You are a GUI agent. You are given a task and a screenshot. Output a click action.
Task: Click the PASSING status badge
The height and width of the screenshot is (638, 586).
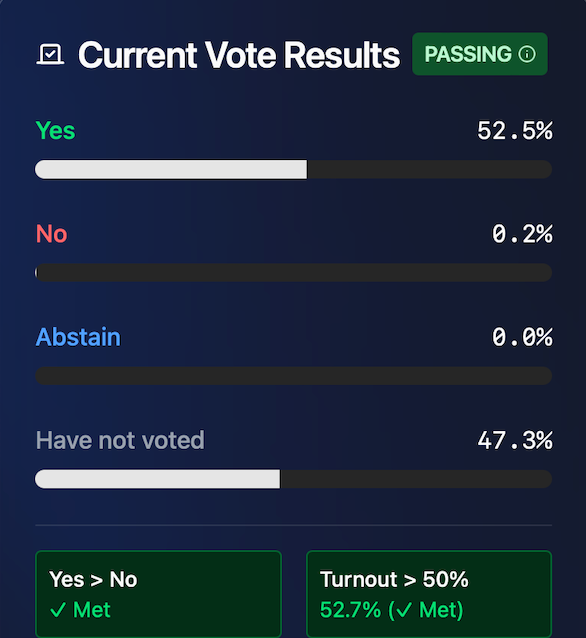tap(480, 54)
